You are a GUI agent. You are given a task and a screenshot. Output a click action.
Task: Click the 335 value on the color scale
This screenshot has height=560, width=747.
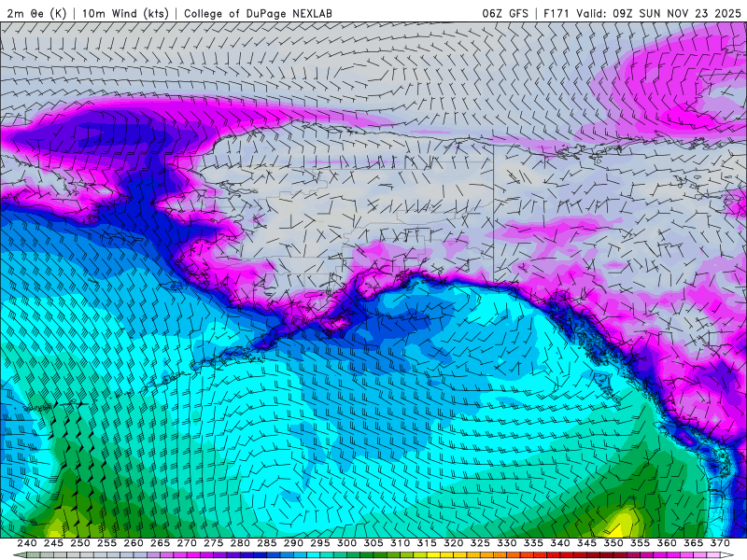pos(533,543)
